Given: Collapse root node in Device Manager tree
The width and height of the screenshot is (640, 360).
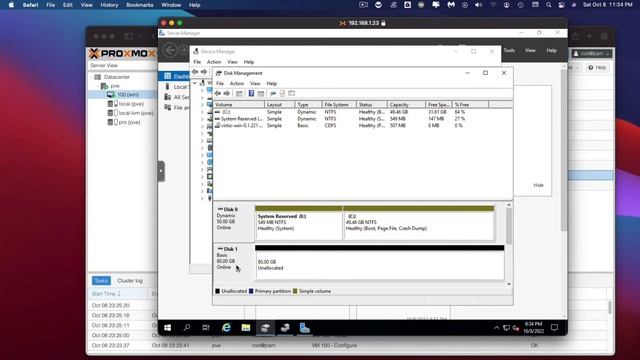Looking at the screenshot, I should click(195, 83).
